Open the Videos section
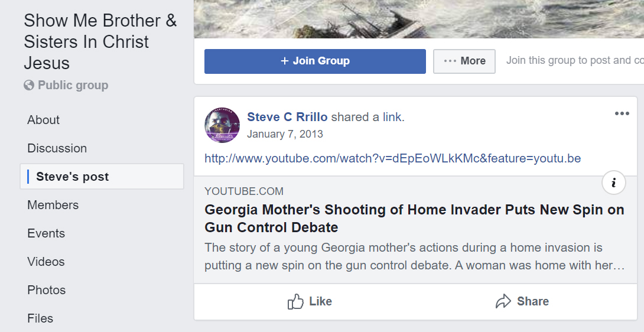Image resolution: width=644 pixels, height=332 pixels. (46, 262)
